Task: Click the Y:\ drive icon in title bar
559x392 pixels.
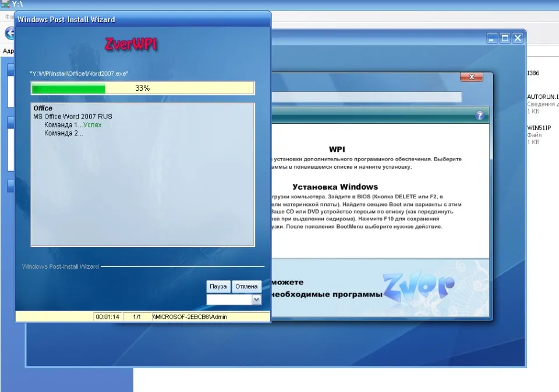Action: click(x=5, y=4)
